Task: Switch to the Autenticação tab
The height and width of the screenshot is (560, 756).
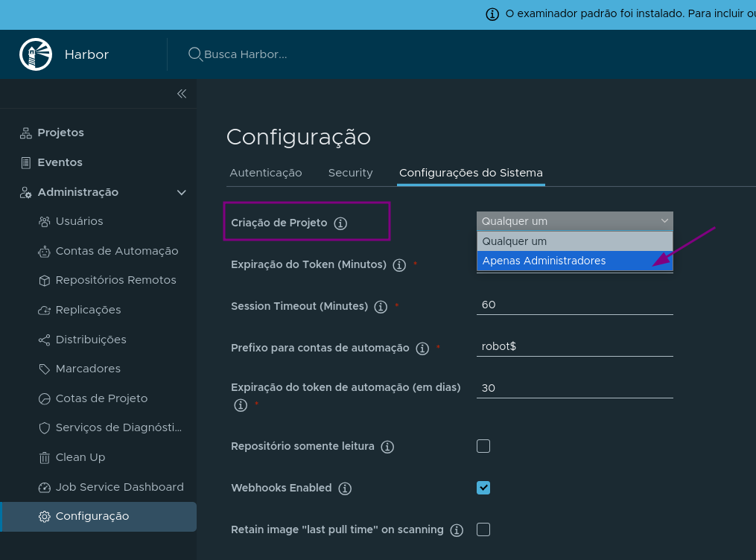Action: [x=266, y=173]
